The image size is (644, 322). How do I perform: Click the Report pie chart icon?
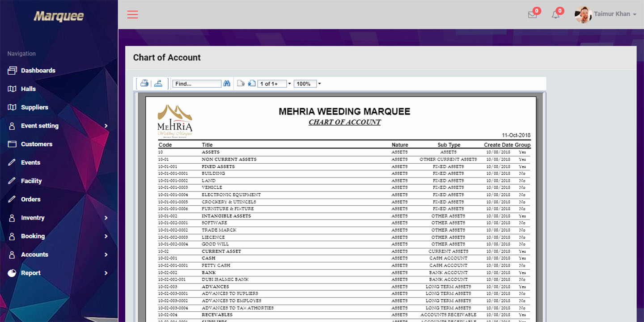coord(12,273)
